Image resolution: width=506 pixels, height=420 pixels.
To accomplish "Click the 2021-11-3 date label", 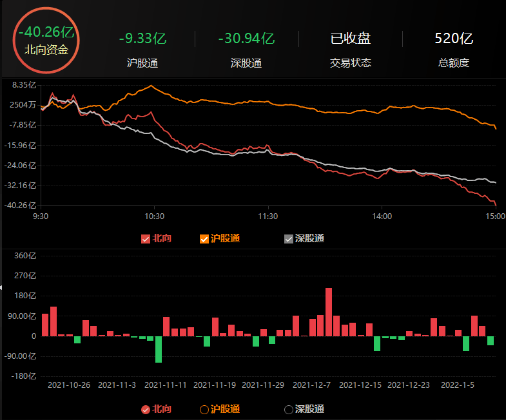I will (x=117, y=385).
